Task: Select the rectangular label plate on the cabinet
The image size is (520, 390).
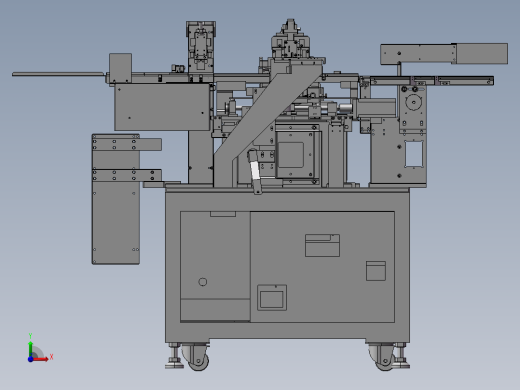Action: 322,245
